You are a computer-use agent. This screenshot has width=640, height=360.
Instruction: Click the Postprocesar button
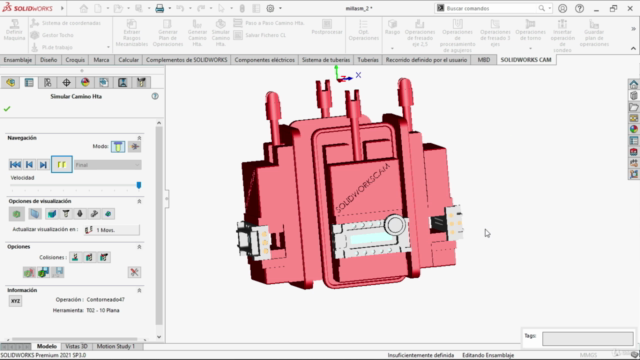coord(327,27)
